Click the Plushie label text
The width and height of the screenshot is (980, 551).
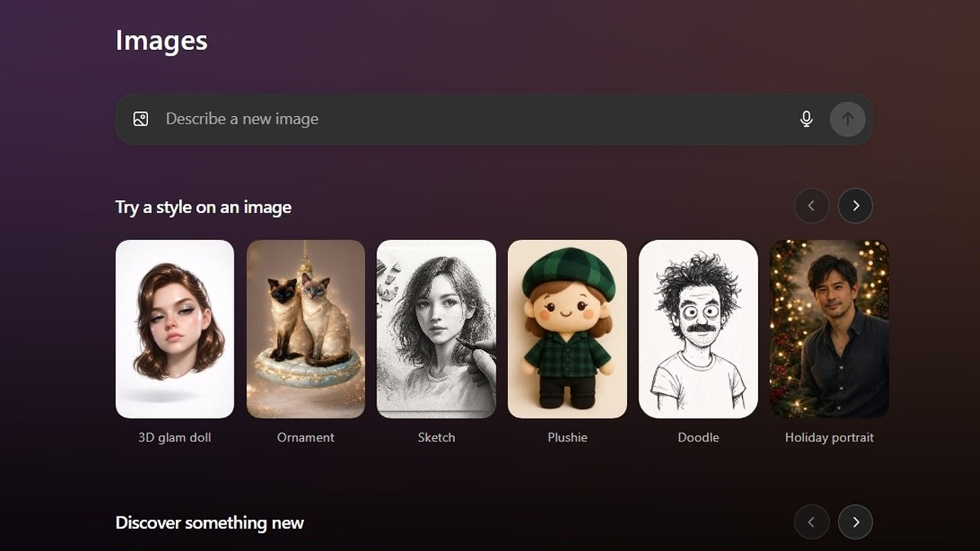pos(567,437)
